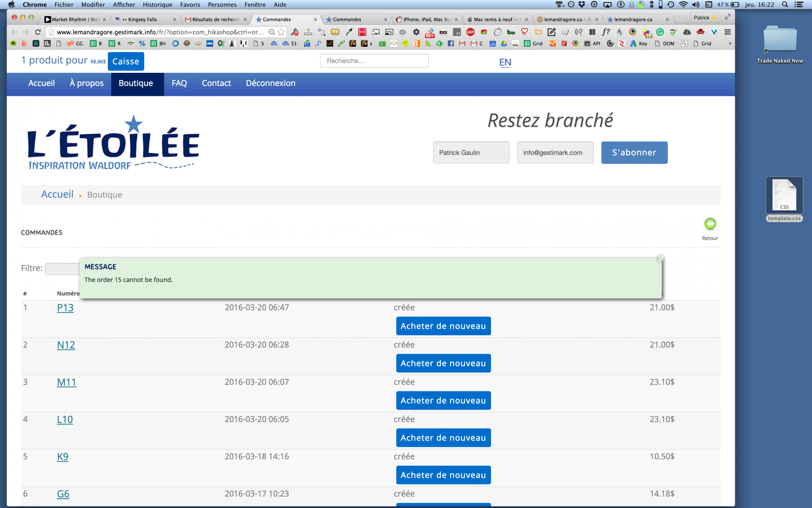This screenshot has height=508, width=812.
Task: Click the green Retour back icon
Action: click(x=710, y=224)
